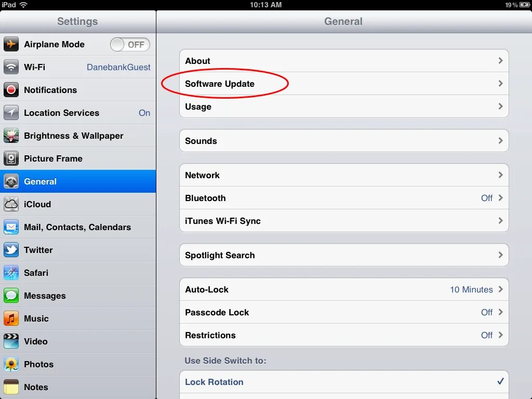
Task: Open the Restrictions chevron
Action: click(500, 335)
